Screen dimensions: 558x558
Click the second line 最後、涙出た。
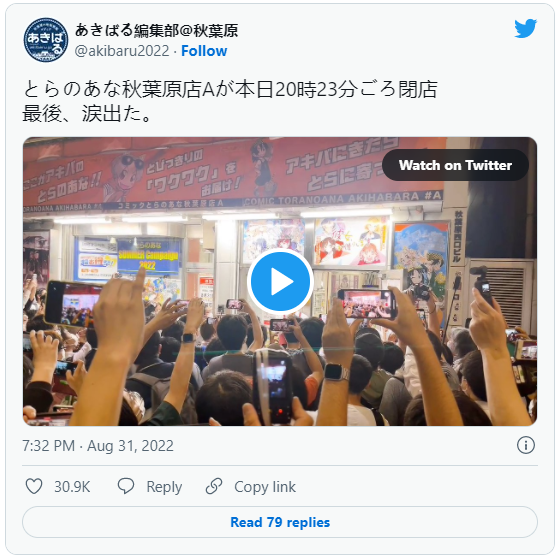(88, 114)
